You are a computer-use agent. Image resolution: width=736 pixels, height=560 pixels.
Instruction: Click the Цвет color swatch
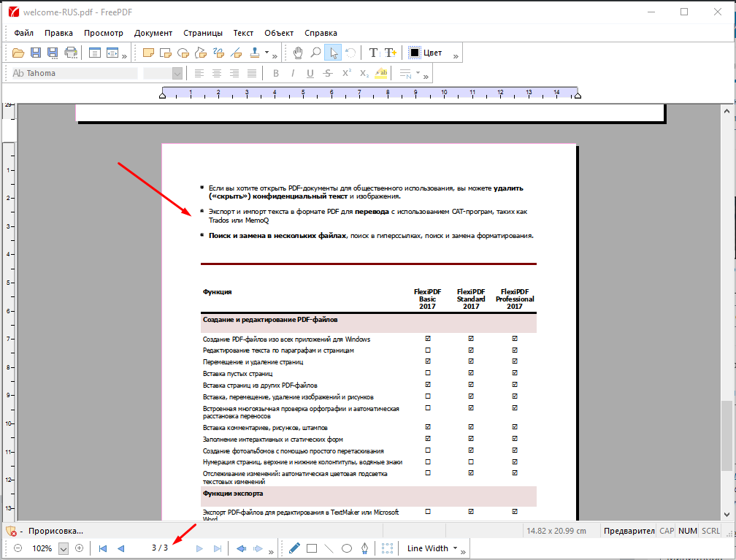(415, 53)
